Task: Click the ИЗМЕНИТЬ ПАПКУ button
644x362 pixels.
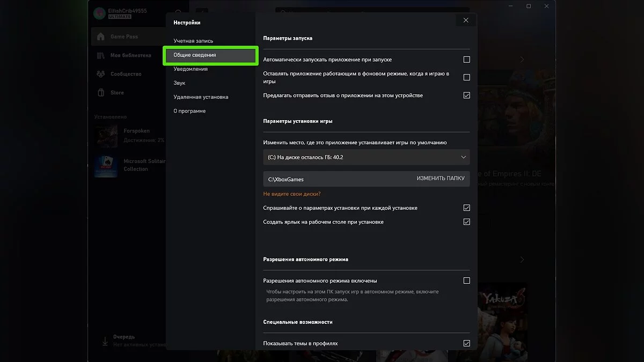Action: (440, 179)
